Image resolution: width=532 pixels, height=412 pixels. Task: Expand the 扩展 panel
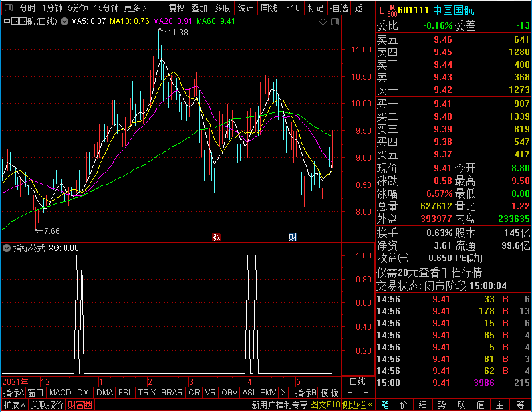15,405
